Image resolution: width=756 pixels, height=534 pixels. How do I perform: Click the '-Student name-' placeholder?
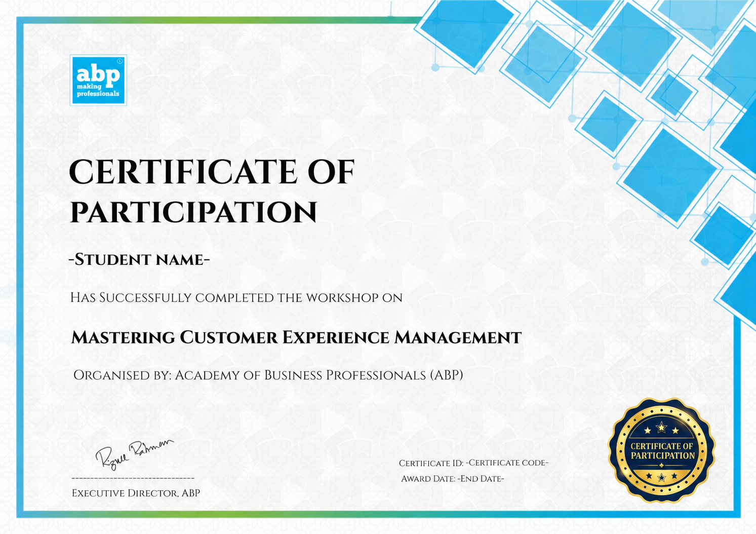click(x=139, y=259)
